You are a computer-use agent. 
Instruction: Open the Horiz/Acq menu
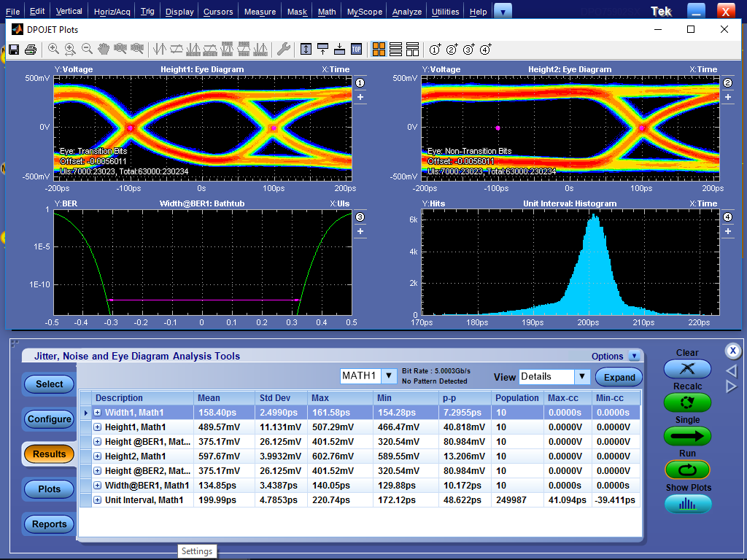click(x=112, y=12)
